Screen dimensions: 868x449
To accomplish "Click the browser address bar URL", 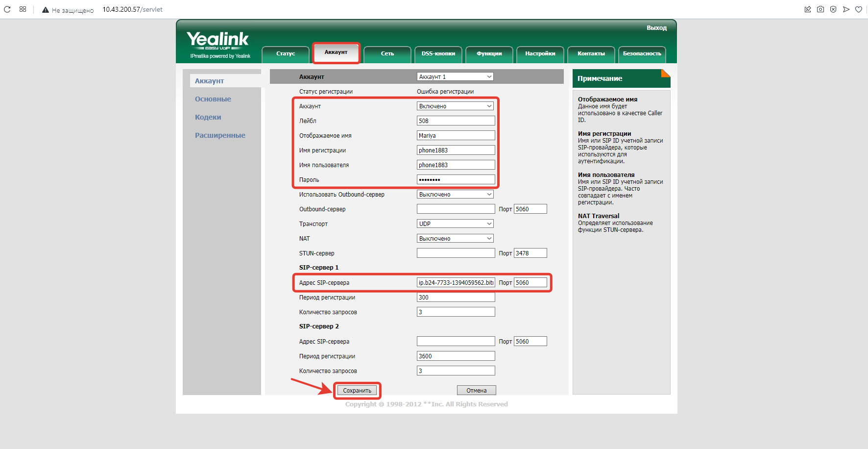I will click(x=132, y=9).
